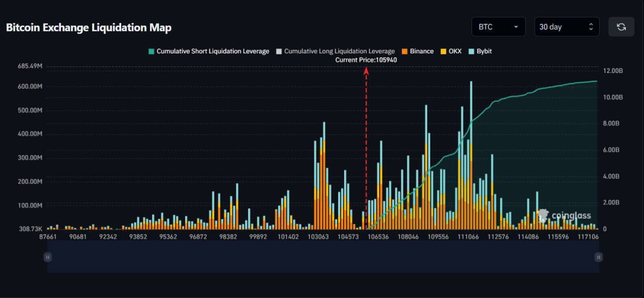Click the green Cumulative Short legend swatch
Viewport: 644px width, 298px height.
click(151, 51)
